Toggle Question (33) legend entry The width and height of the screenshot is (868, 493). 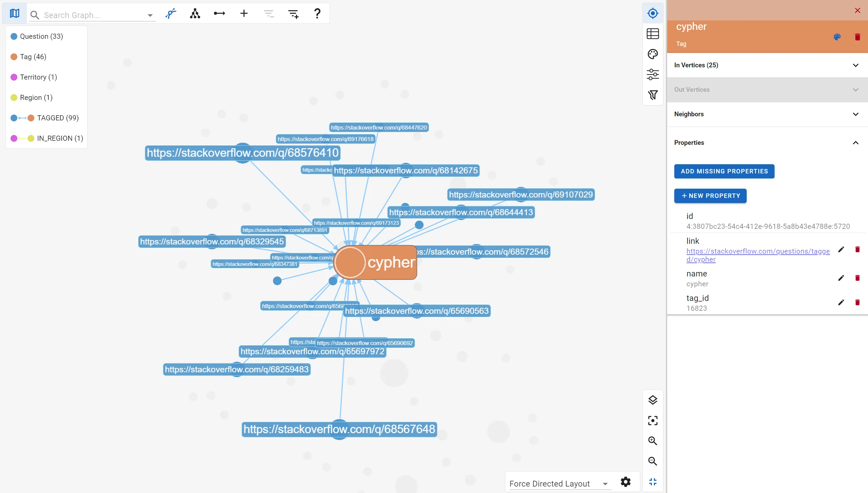point(37,36)
